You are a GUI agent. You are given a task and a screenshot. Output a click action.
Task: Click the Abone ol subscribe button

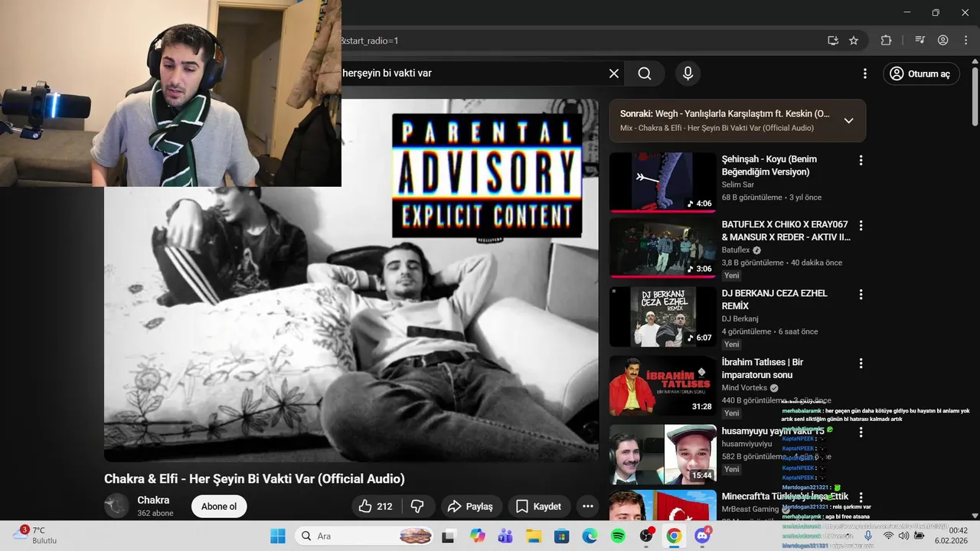point(219,507)
